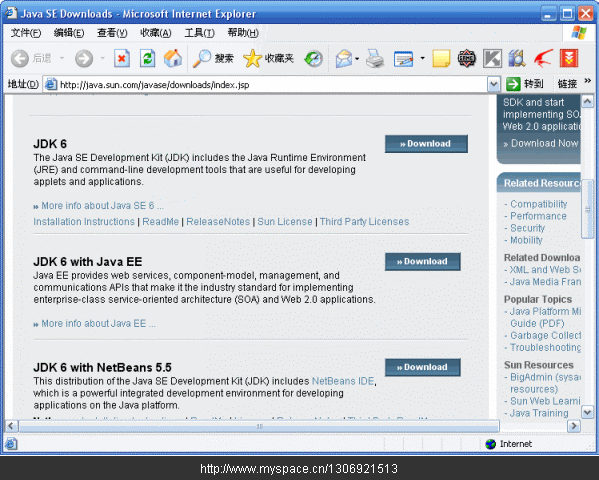Screen dimensions: 599x480
Task: Click the JDK 6 Download button
Action: 426,144
